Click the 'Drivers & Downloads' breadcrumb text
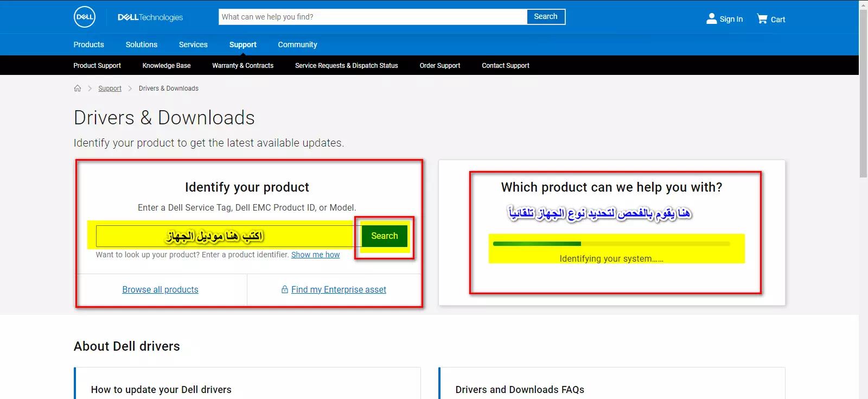Image resolution: width=868 pixels, height=399 pixels. coord(169,88)
